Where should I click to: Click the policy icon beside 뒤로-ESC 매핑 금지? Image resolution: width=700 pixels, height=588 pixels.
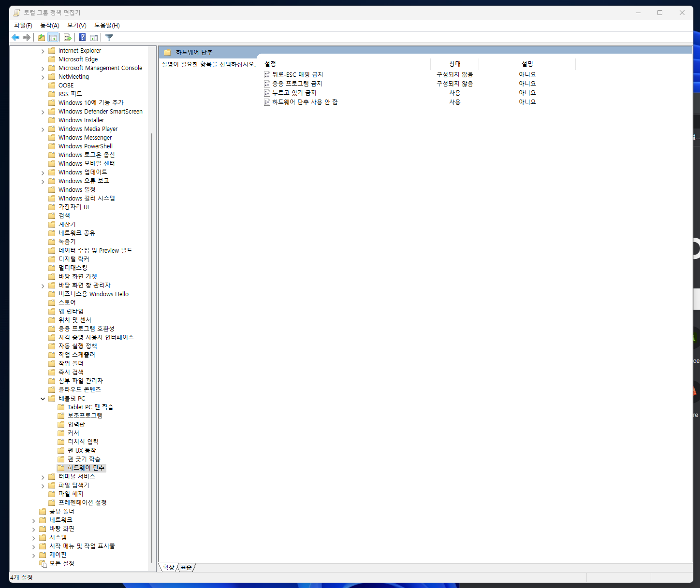coord(267,74)
